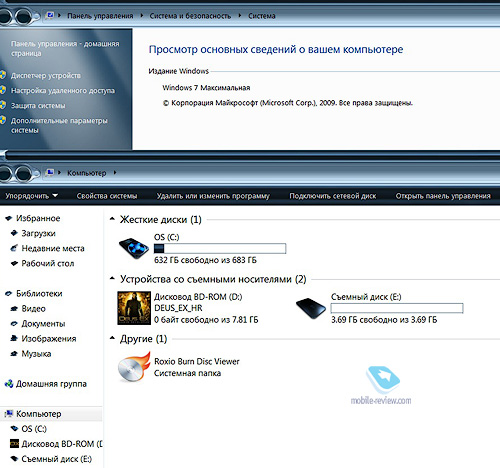500x468 pixels.
Task: Click the shield icon beside Диспетчер устройств
Action: (x=3, y=75)
